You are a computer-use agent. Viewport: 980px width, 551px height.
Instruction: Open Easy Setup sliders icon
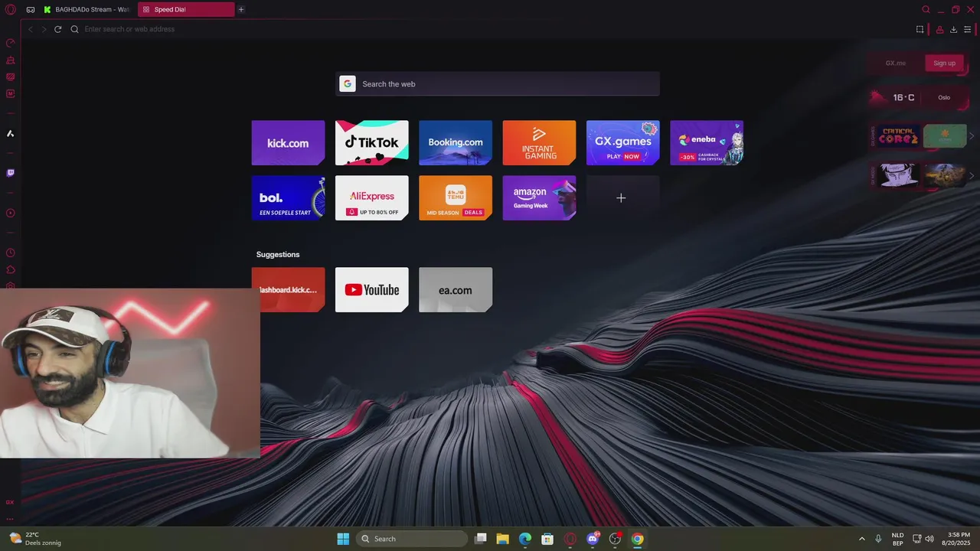tap(967, 29)
